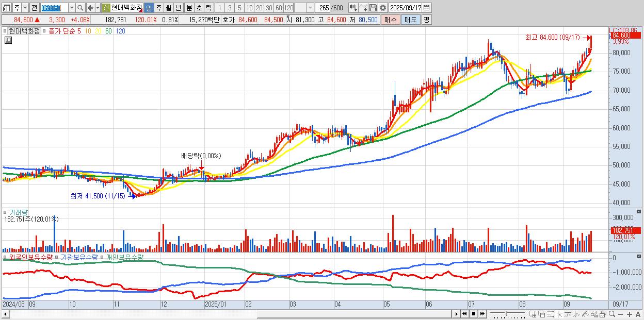Screen dimensions: 644x320
Task: Click the 거래량 volume panel label
Action: click(x=19, y=212)
